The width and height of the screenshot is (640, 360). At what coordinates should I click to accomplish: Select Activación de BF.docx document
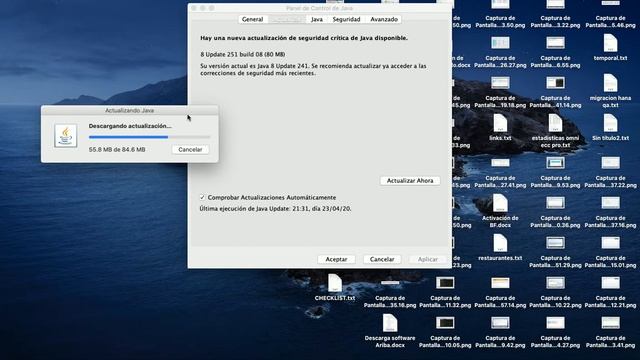[x=500, y=204]
